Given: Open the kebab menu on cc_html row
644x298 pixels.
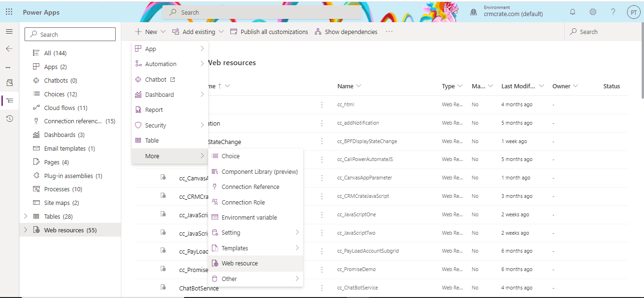Looking at the screenshot, I should 322,104.
